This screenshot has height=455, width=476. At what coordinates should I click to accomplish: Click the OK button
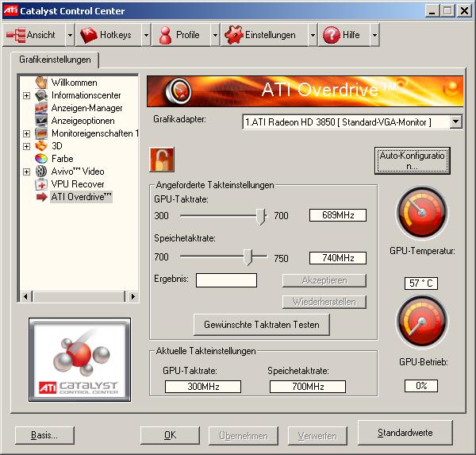click(x=170, y=435)
